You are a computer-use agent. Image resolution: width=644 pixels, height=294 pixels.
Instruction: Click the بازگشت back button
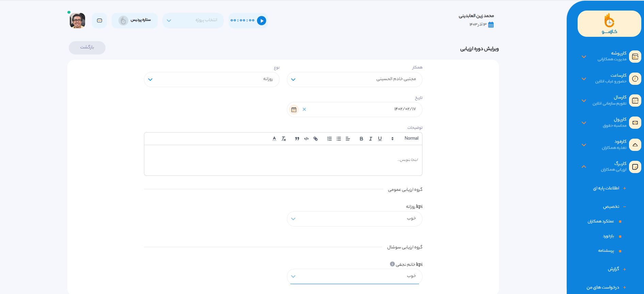pyautogui.click(x=87, y=48)
